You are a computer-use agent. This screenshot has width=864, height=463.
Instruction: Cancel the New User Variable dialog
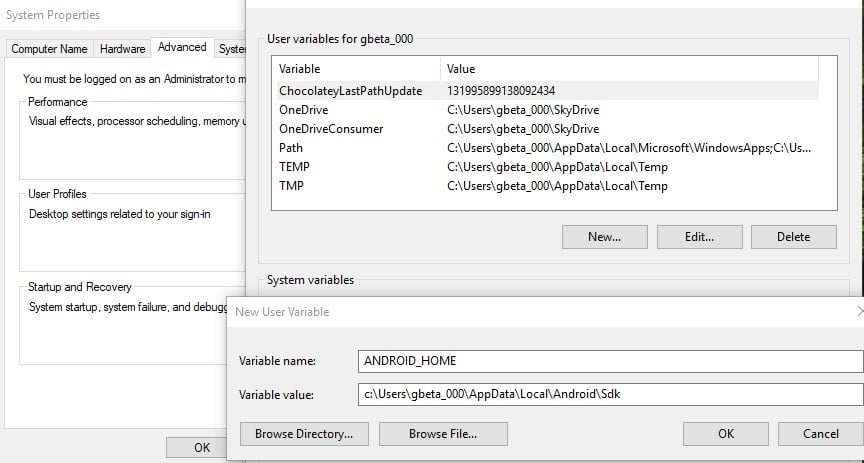821,434
